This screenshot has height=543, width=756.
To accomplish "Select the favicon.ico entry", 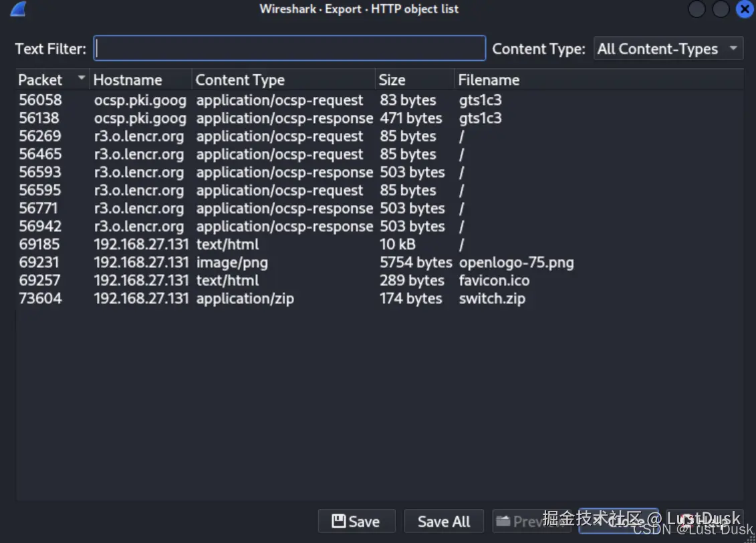I will [494, 281].
